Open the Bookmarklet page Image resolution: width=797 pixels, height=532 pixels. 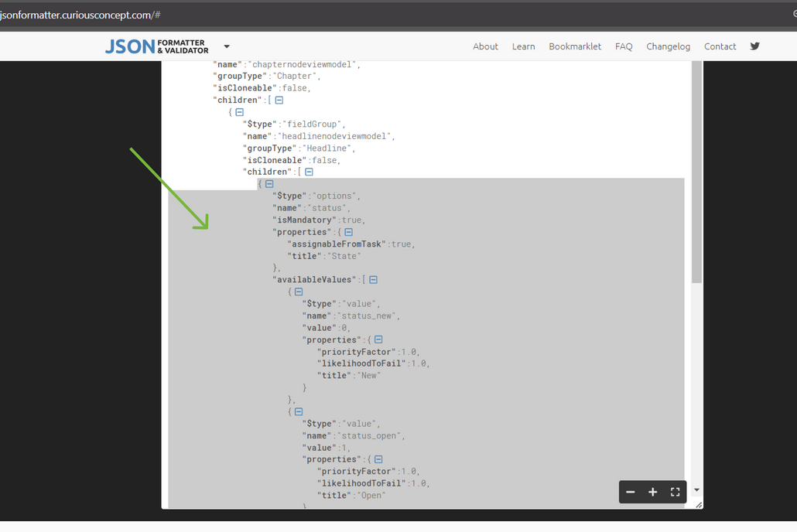coord(575,46)
